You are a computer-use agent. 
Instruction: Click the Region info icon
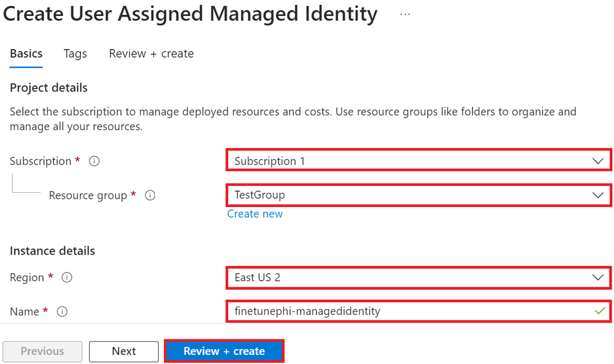click(x=67, y=277)
